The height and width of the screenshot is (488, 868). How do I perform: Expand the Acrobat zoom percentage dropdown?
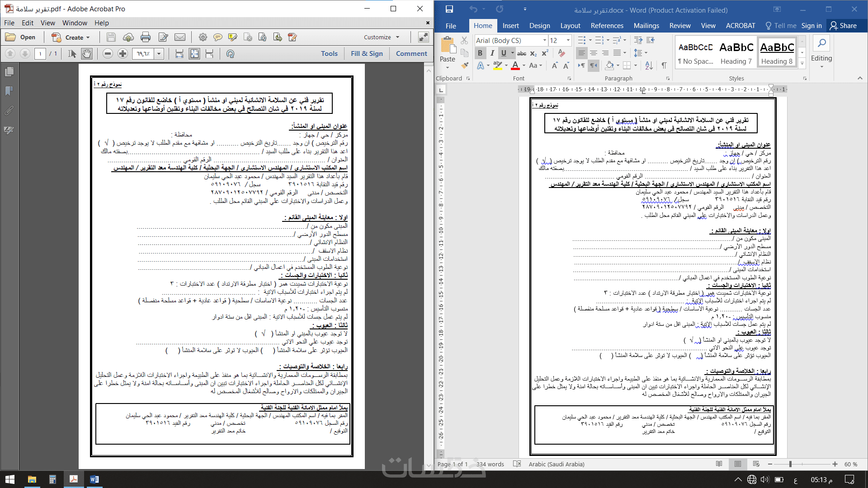tap(159, 54)
